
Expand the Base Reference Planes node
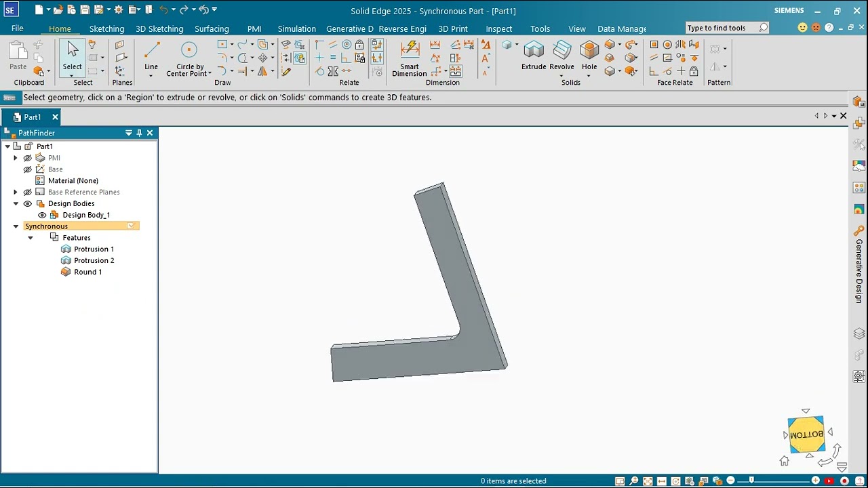click(16, 192)
